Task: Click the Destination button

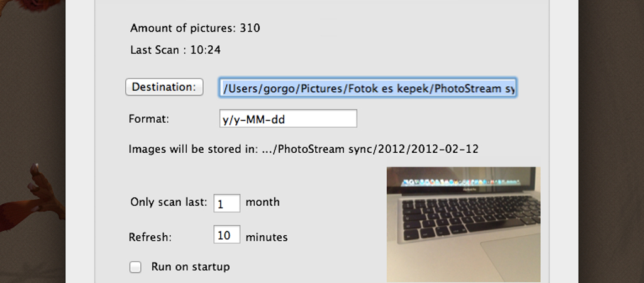Action: 164,87
